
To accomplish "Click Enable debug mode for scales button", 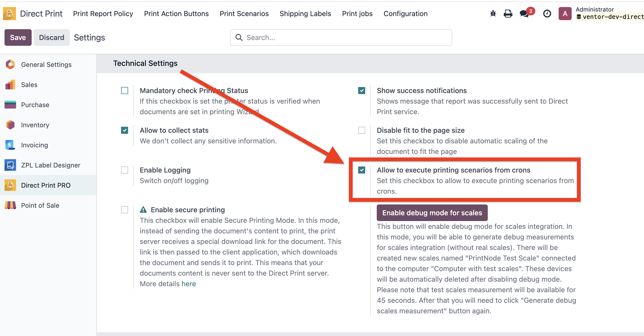I will [x=432, y=213].
